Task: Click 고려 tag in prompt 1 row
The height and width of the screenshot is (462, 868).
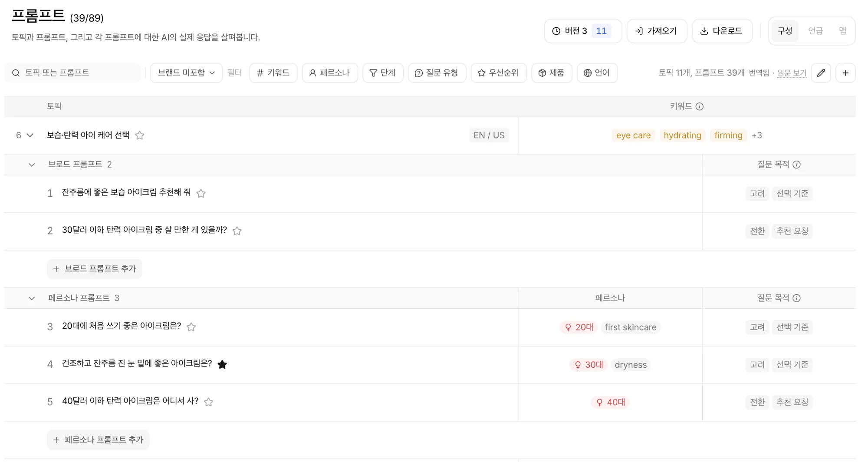Action: tap(757, 194)
